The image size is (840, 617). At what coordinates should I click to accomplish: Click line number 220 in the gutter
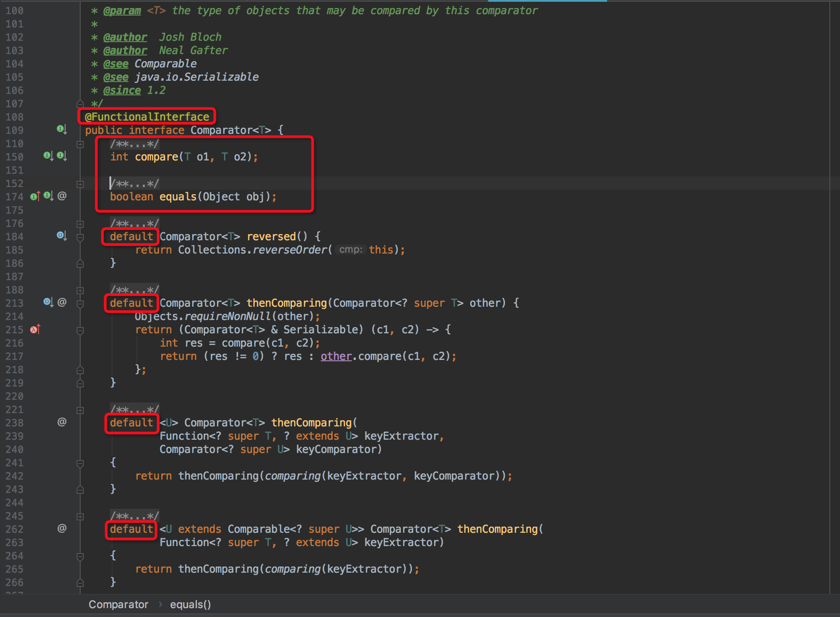coord(15,396)
